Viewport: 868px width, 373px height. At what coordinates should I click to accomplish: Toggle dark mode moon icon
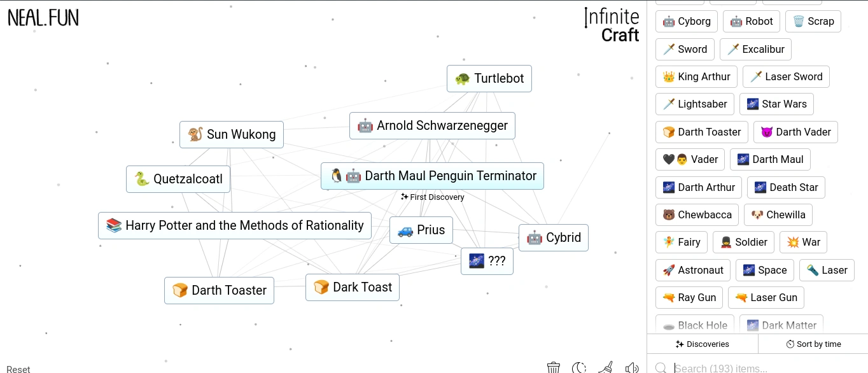pos(579,367)
